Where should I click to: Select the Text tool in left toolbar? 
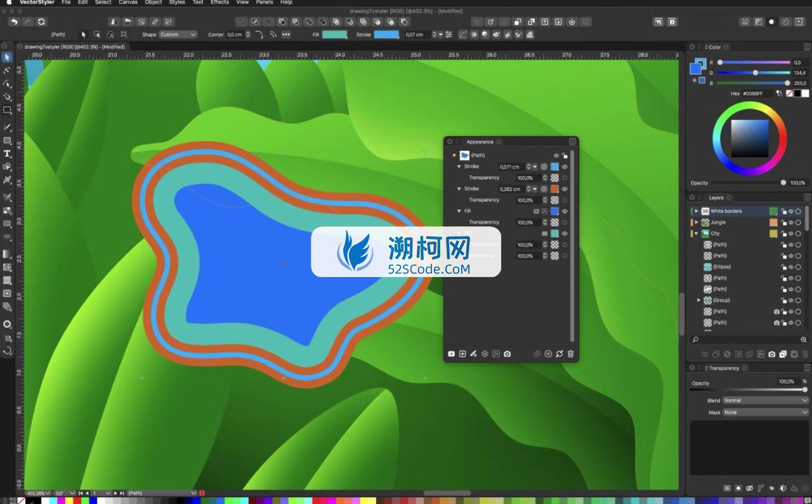coord(8,153)
